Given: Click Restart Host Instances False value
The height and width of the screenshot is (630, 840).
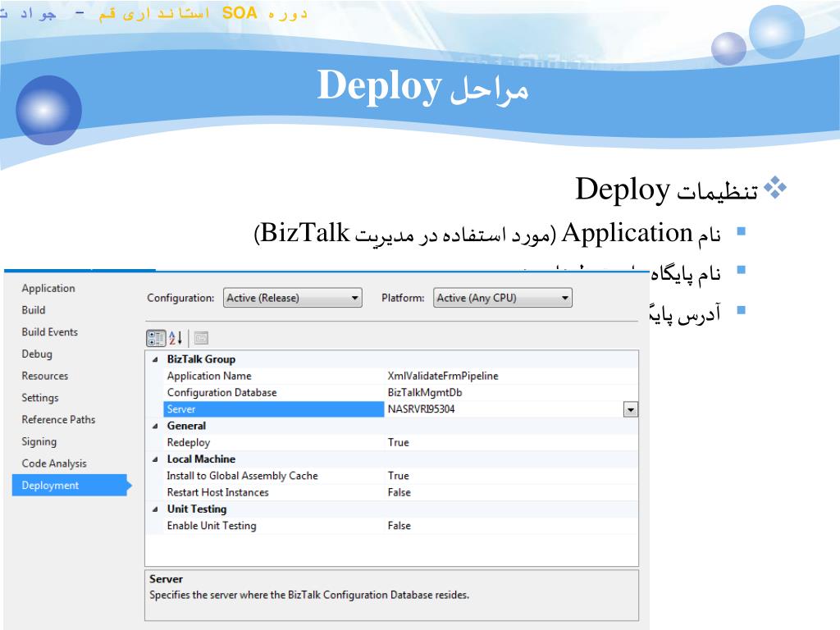Looking at the screenshot, I should point(399,492).
